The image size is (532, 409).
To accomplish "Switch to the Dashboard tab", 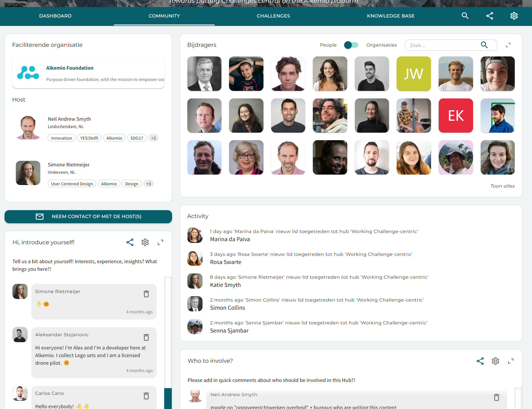I will [x=55, y=16].
